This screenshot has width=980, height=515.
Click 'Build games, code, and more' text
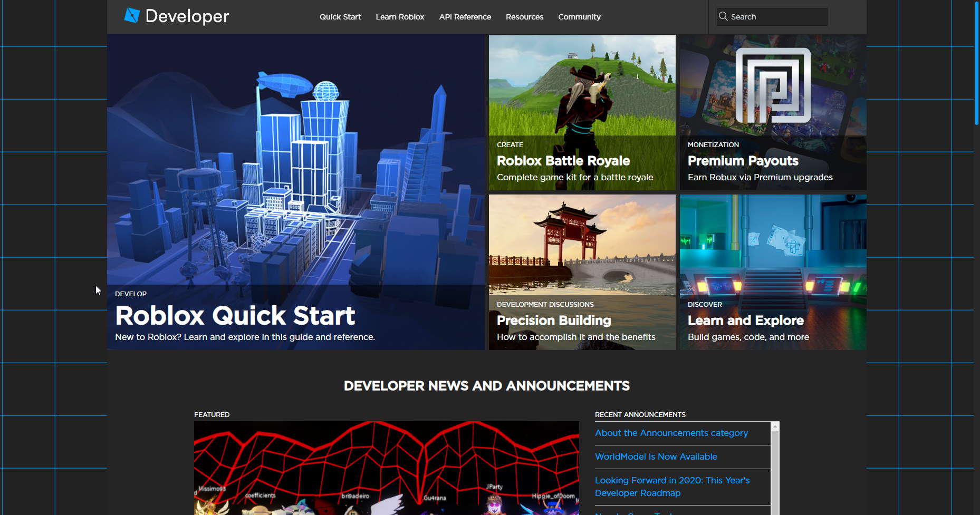[748, 337]
